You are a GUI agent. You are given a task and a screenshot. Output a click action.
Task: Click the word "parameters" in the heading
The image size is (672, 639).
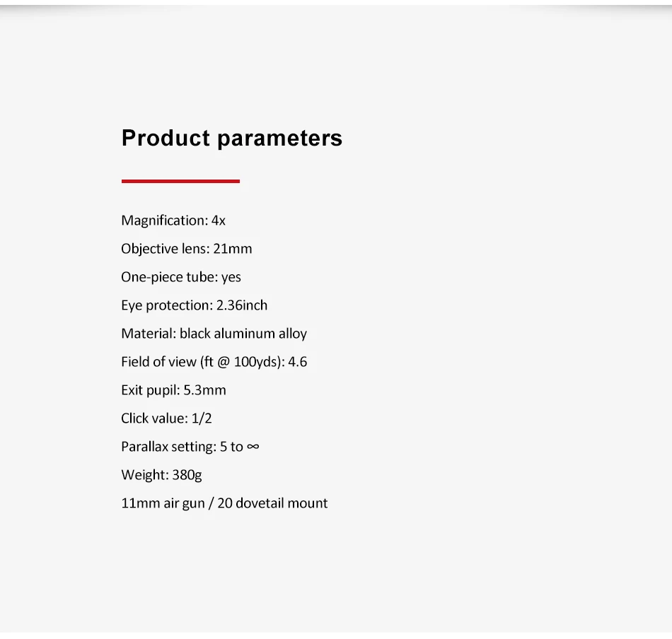pos(280,139)
